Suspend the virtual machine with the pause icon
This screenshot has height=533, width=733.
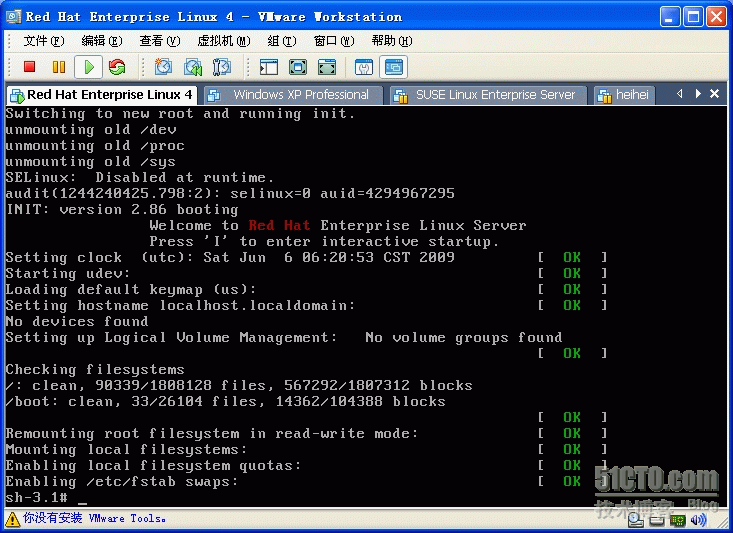click(x=59, y=67)
